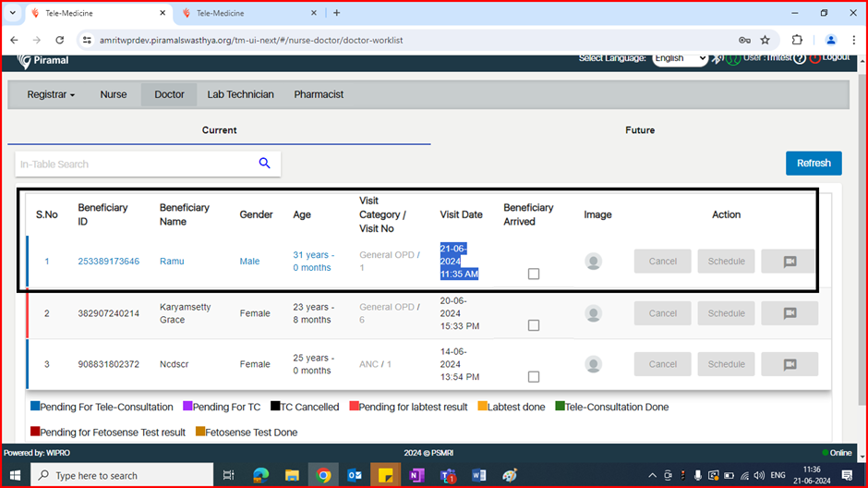868x488 pixels.
Task: Click beneficiary name Ramu
Action: coord(172,262)
